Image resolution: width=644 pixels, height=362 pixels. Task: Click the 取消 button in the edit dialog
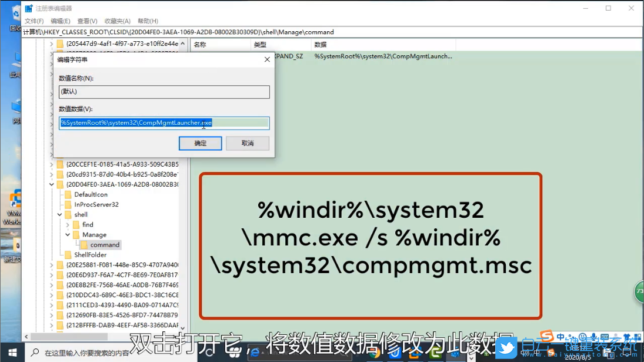click(248, 143)
